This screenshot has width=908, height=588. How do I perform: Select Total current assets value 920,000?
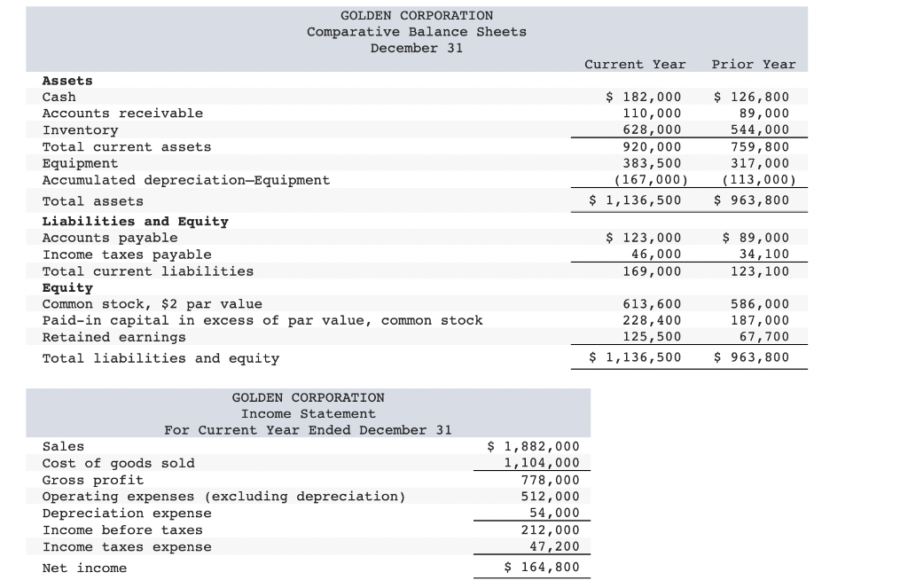[652, 146]
